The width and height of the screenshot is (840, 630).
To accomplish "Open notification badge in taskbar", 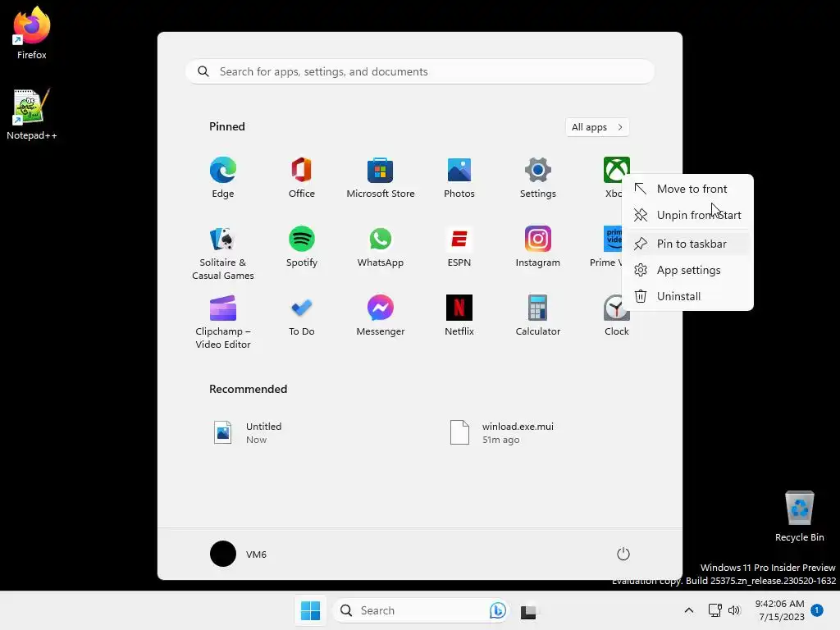I will pos(817,609).
